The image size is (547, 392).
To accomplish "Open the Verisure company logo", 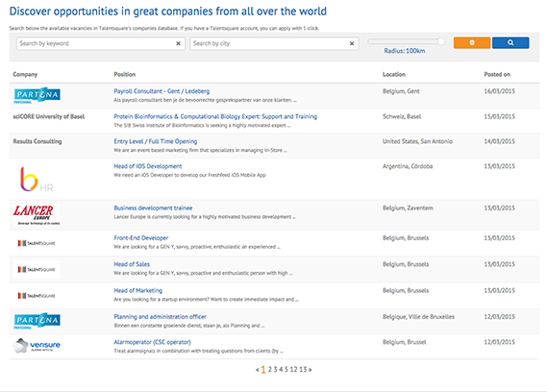I will (x=37, y=346).
